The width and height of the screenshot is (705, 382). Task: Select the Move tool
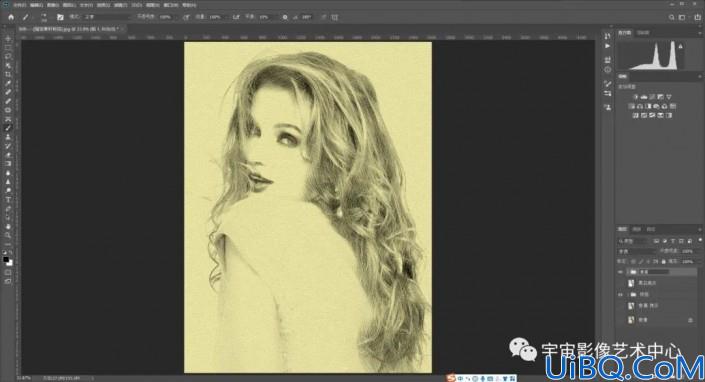[8, 39]
